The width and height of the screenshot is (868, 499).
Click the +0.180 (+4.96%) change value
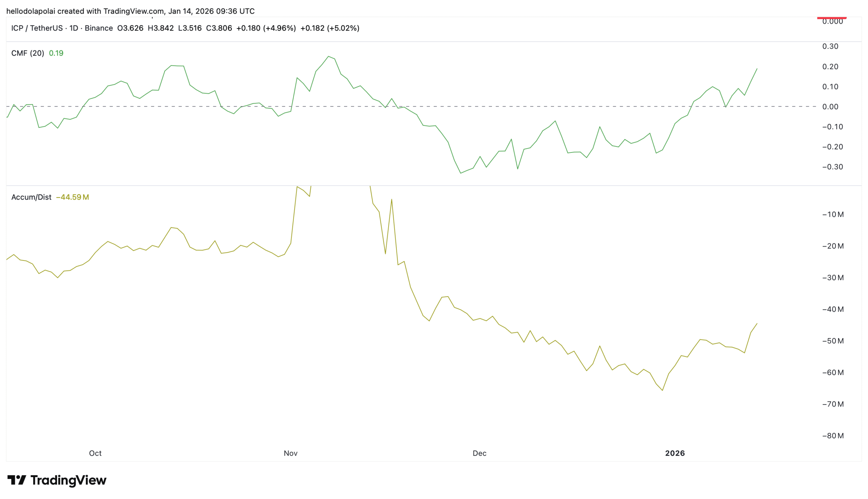pos(266,28)
